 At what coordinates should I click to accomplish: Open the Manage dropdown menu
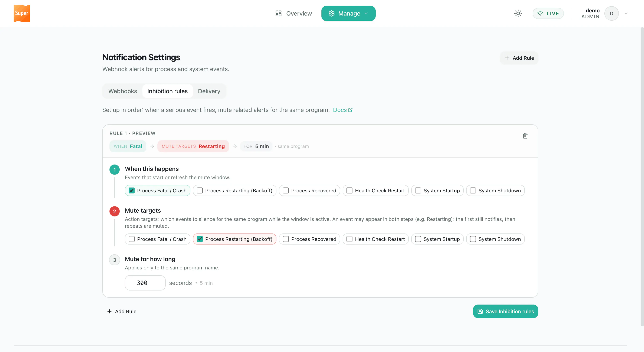[x=348, y=13]
